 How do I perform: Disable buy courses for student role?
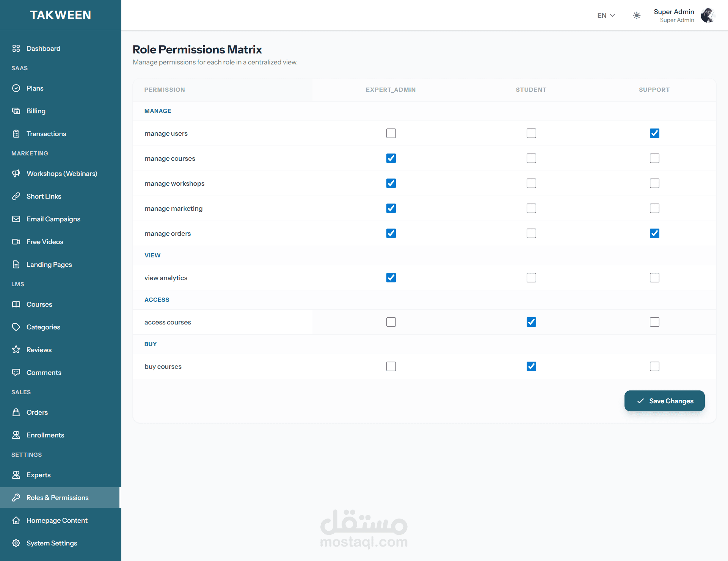click(x=531, y=367)
